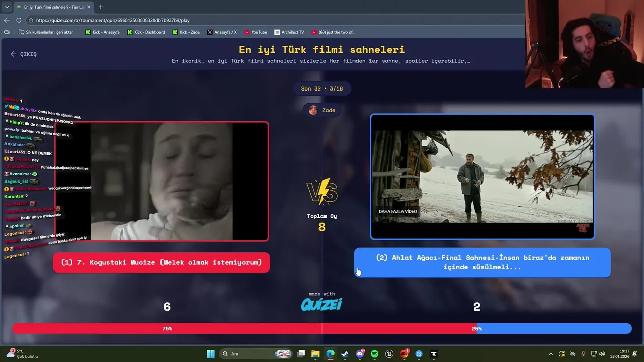Open the Kick - Dashboard bookmark
This screenshot has height=362, width=644.
(146, 32)
